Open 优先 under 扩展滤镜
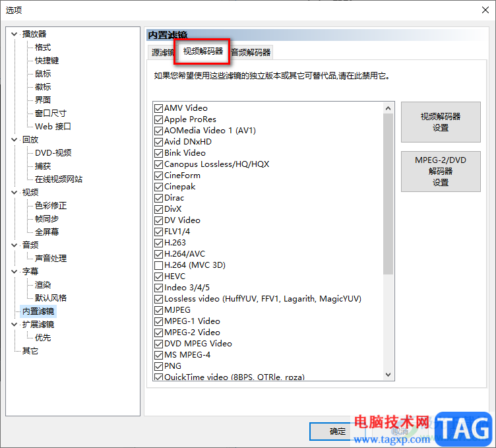 click(43, 338)
